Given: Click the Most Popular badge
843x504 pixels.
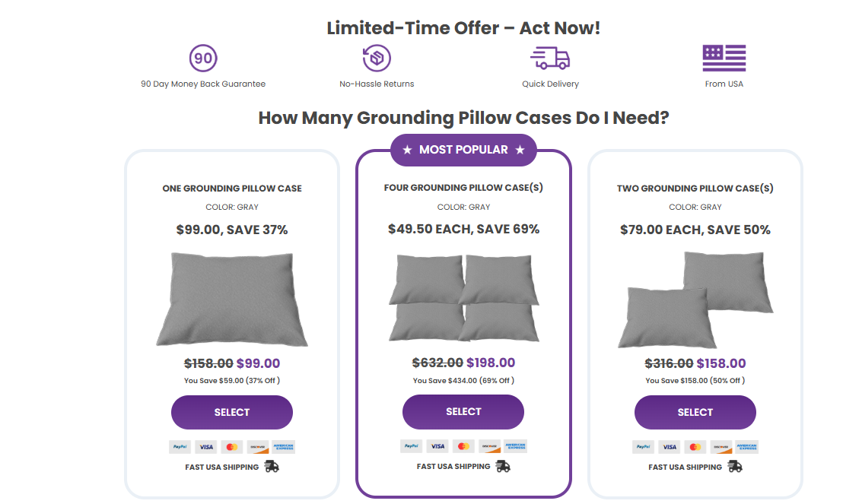Looking at the screenshot, I should pos(463,150).
